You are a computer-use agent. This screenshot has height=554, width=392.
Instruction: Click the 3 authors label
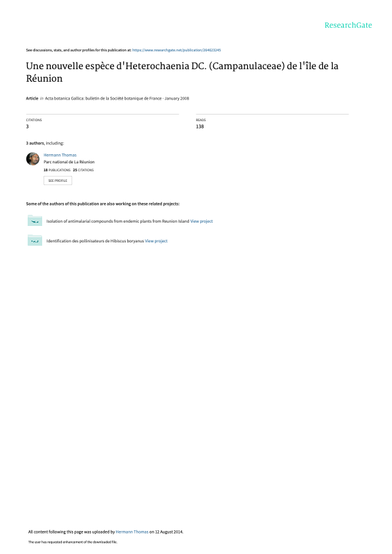click(x=35, y=143)
